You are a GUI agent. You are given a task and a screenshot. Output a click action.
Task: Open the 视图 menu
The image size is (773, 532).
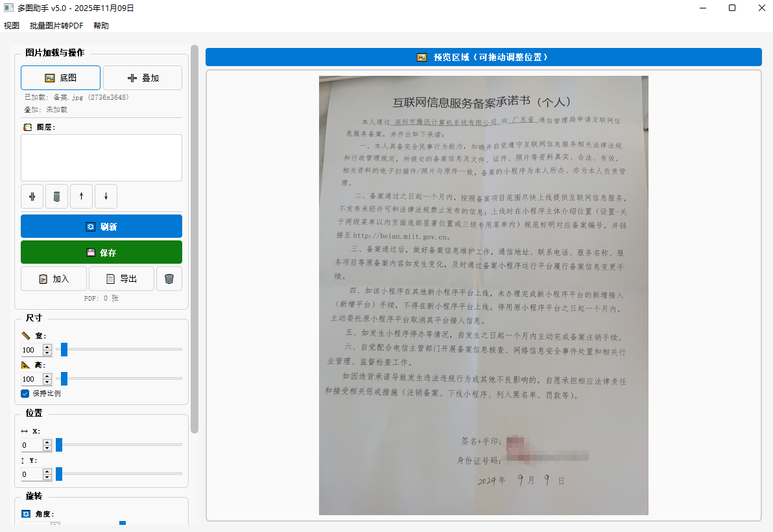tap(11, 25)
